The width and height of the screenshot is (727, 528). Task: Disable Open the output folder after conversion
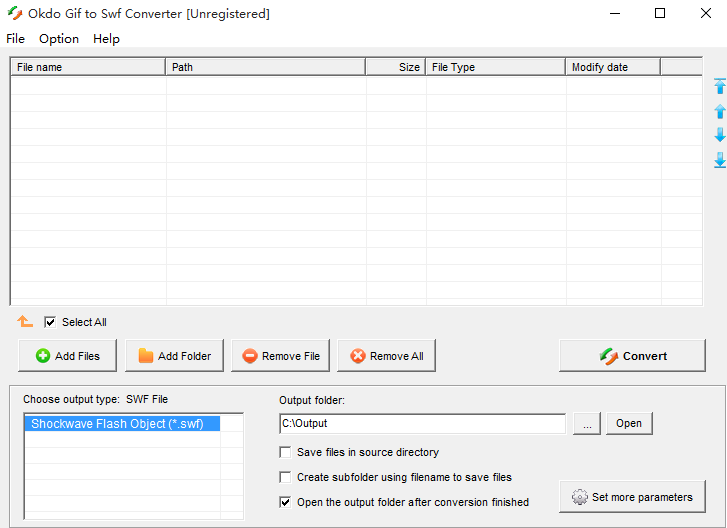(x=285, y=502)
